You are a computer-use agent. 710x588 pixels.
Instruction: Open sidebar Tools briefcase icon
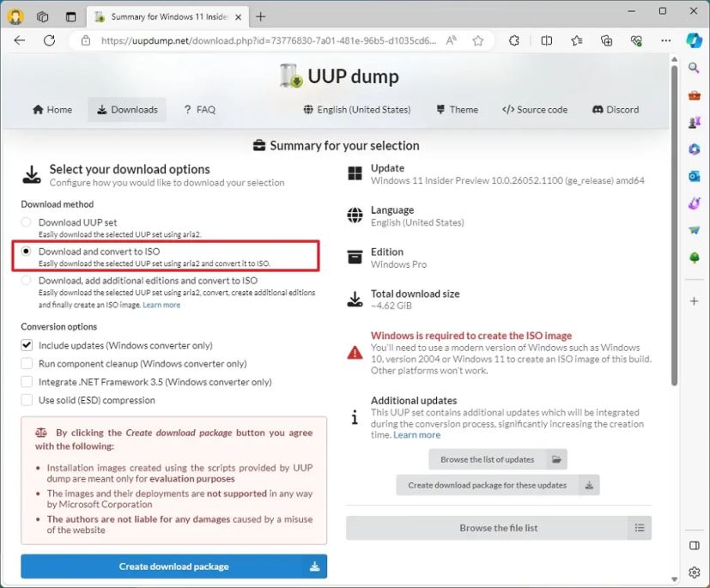pyautogui.click(x=695, y=95)
